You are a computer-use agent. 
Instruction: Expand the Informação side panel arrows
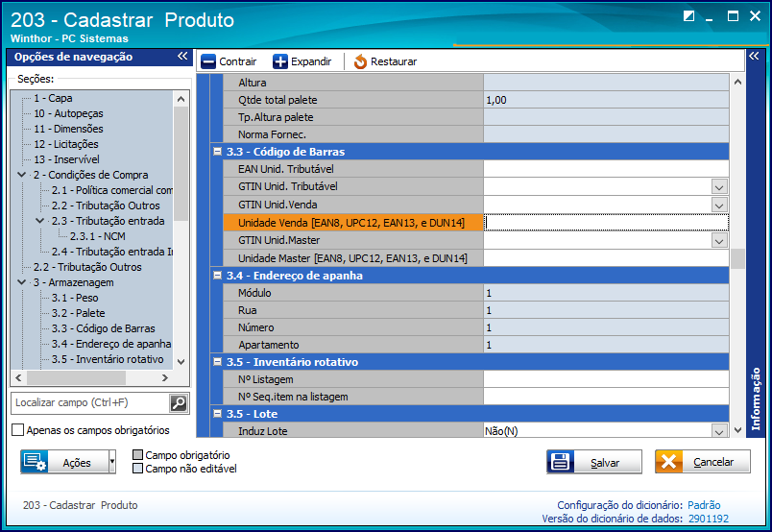755,56
